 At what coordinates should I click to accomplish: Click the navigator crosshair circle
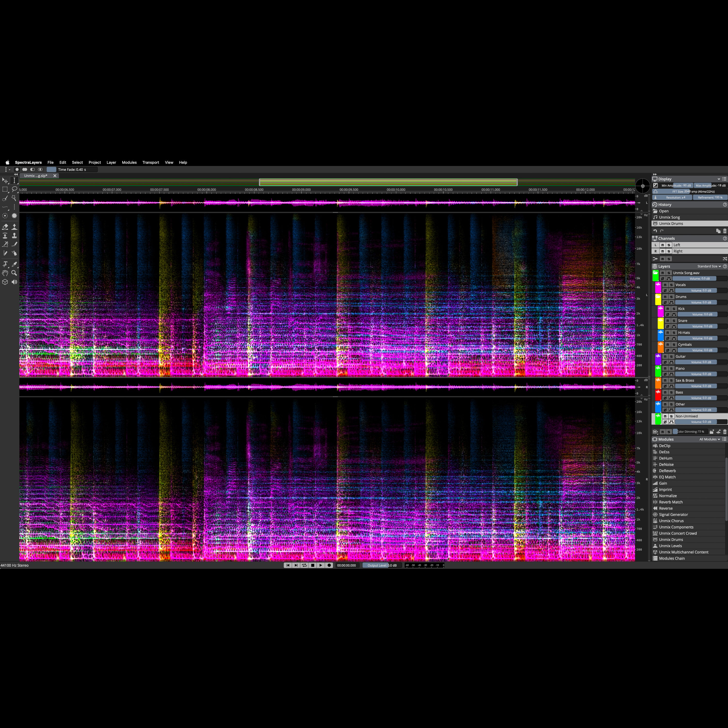coord(643,186)
